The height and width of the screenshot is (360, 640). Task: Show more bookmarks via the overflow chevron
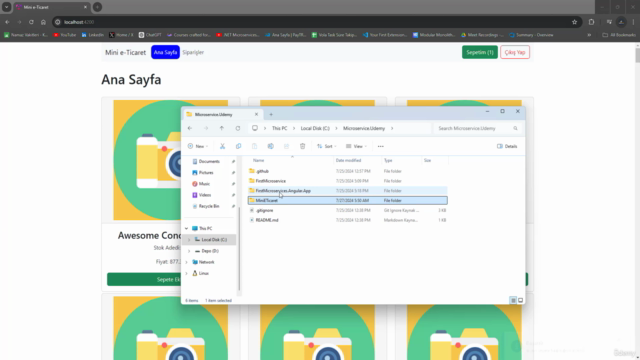(589, 35)
